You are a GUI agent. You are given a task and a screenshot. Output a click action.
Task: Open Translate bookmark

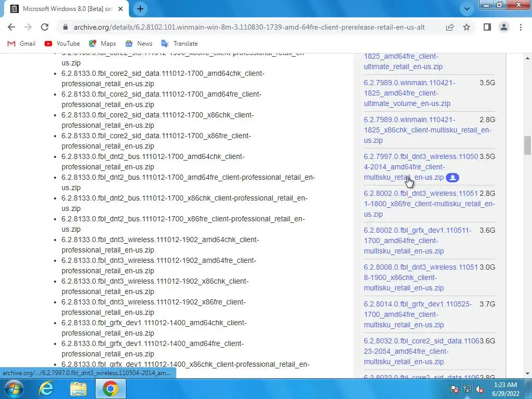tap(179, 44)
